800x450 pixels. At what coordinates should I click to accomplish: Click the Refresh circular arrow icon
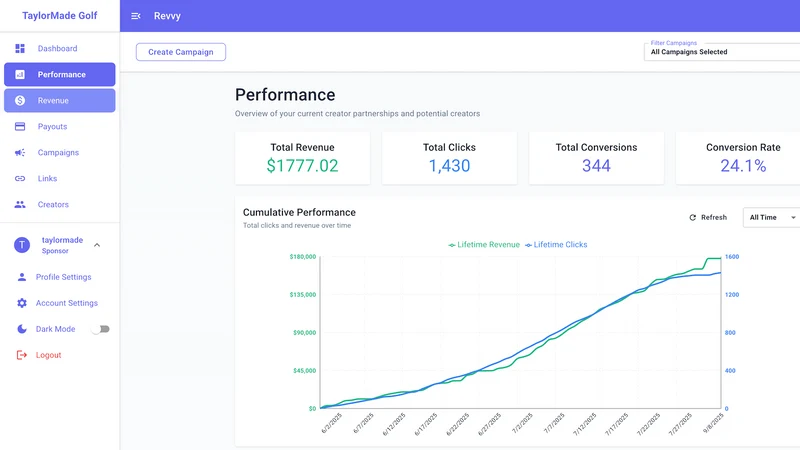click(692, 217)
